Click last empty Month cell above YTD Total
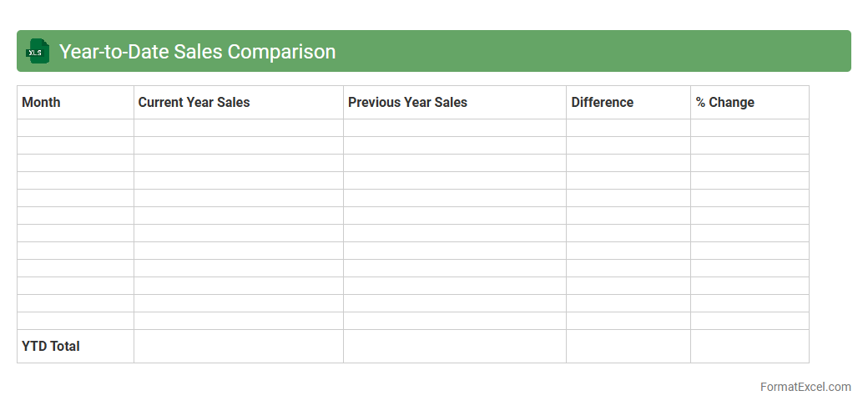 point(75,321)
